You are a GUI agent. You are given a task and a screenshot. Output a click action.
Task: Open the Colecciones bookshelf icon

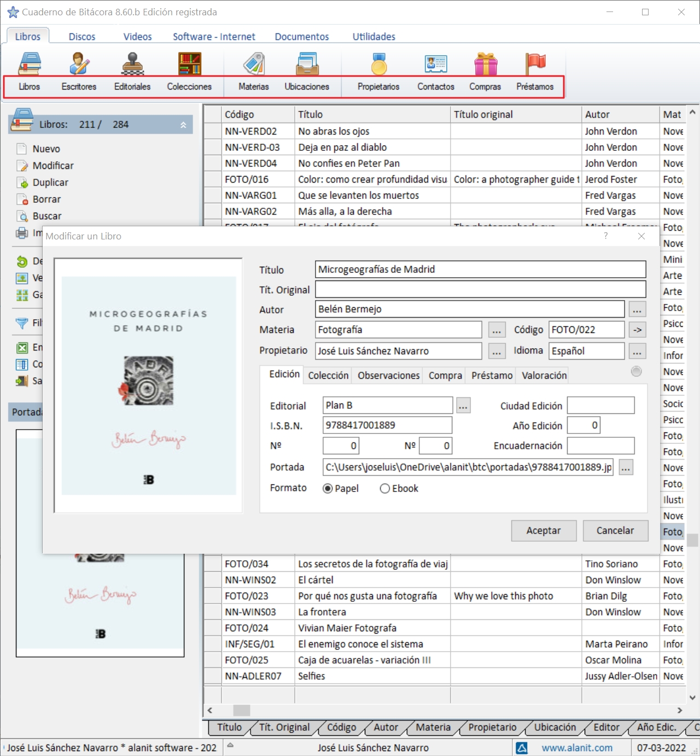pyautogui.click(x=189, y=64)
